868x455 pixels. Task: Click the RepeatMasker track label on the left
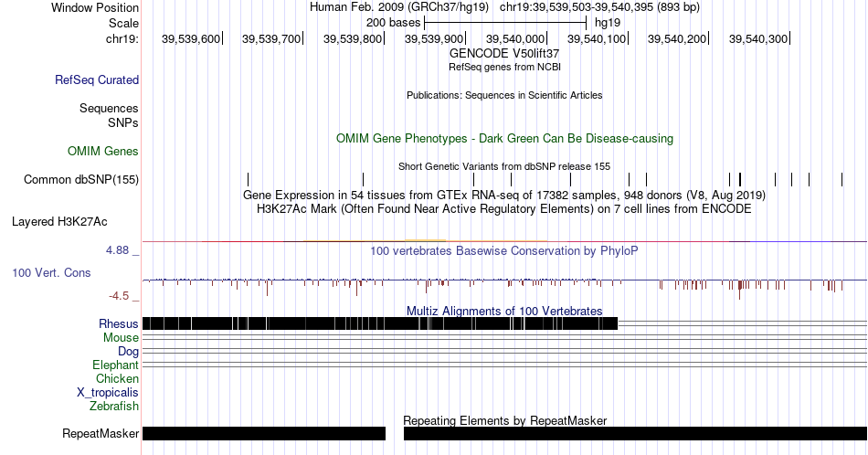[101, 433]
